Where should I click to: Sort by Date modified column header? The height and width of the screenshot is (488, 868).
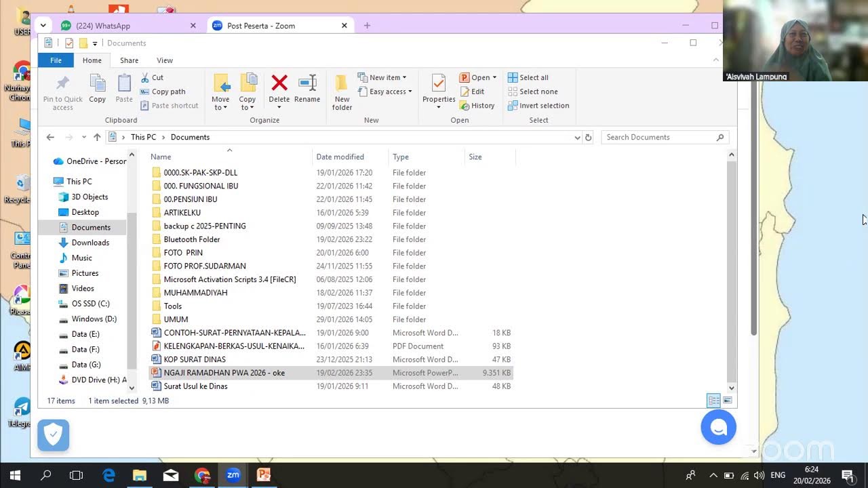point(350,157)
